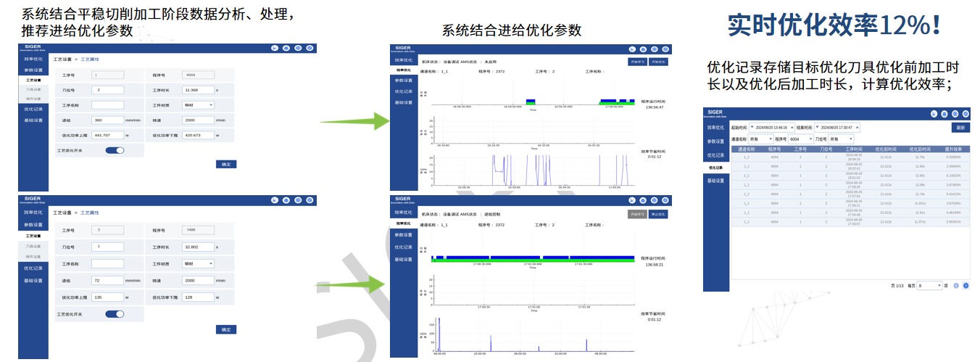Open 优化记录 in 工序号 3 window sidebar
Screen dimensions: 980x362
(33, 268)
